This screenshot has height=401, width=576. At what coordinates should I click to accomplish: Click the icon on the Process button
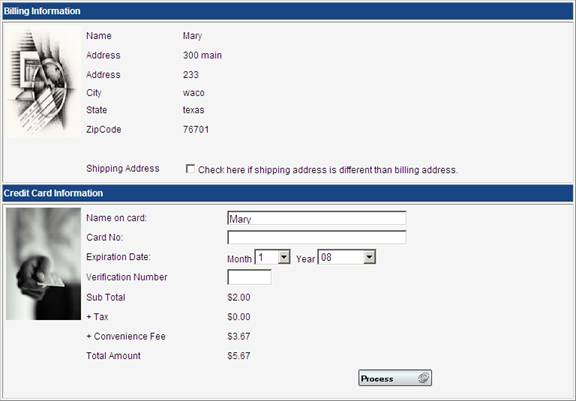pos(423,378)
